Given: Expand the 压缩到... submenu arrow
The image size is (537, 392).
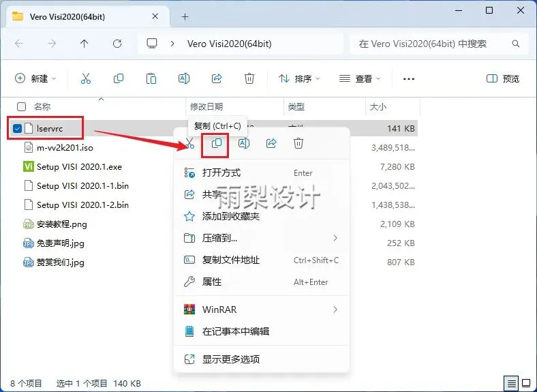Looking at the screenshot, I should (x=335, y=238).
